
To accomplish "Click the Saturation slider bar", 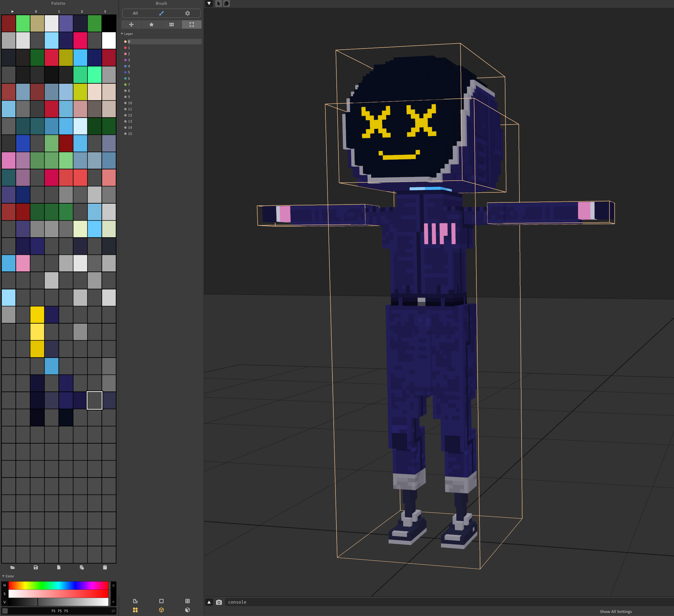I will [58, 594].
